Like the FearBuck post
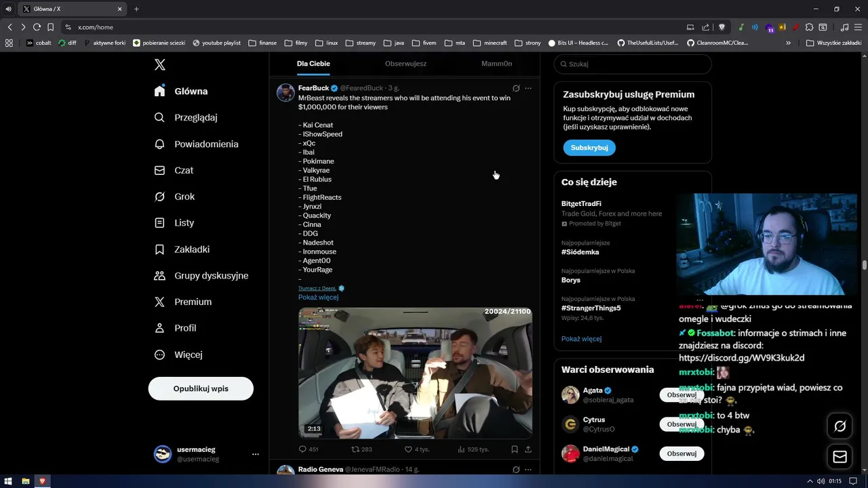The width and height of the screenshot is (868, 488). coord(416,449)
